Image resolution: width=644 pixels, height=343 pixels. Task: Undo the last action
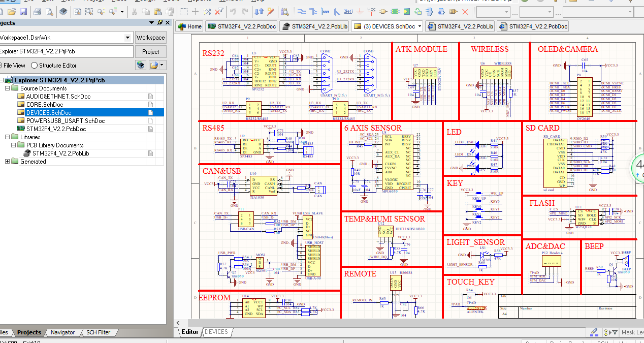point(233,11)
